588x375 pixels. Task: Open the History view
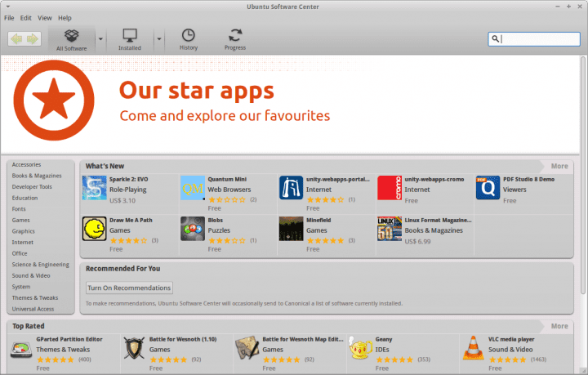pos(189,40)
